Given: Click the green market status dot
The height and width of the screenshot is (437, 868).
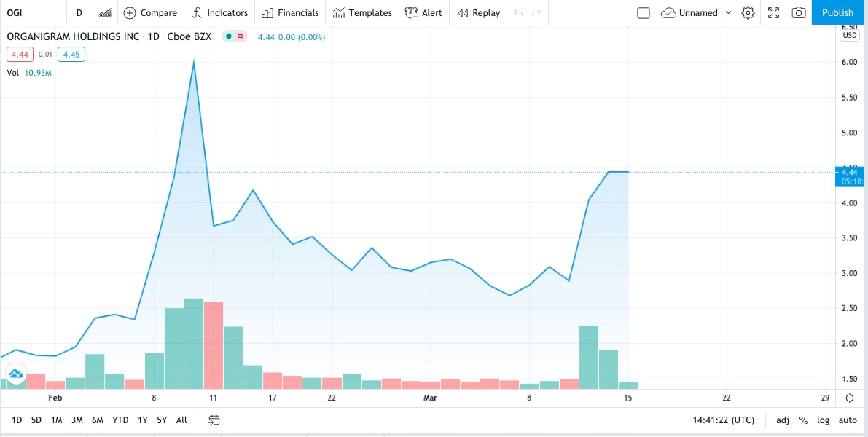Looking at the screenshot, I should coord(229,36).
